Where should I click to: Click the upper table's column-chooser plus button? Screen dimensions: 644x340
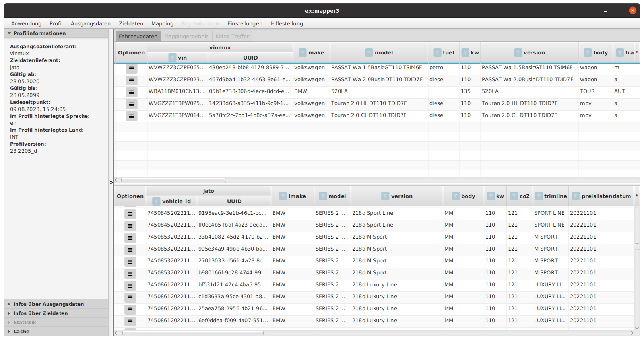click(637, 52)
